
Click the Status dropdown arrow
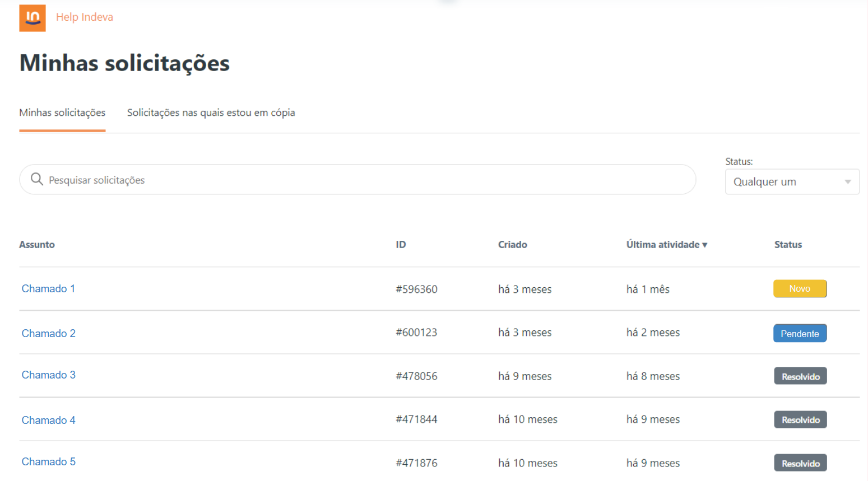[847, 182]
